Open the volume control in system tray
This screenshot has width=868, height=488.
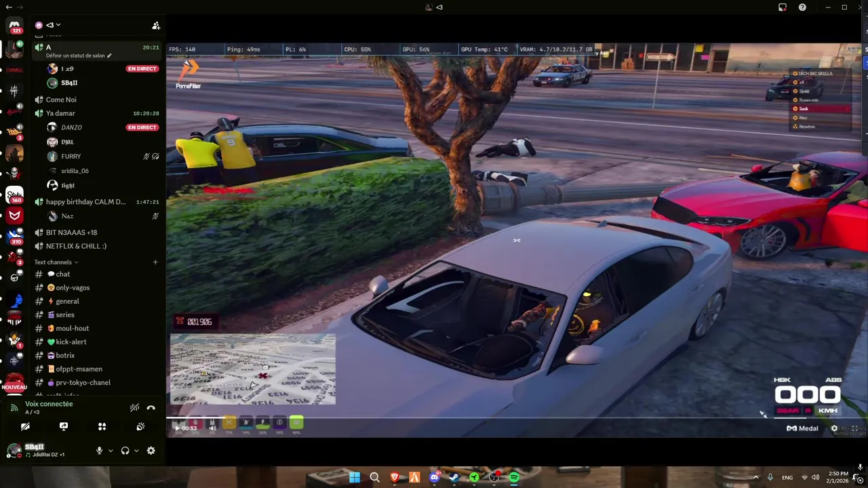[x=815, y=477]
